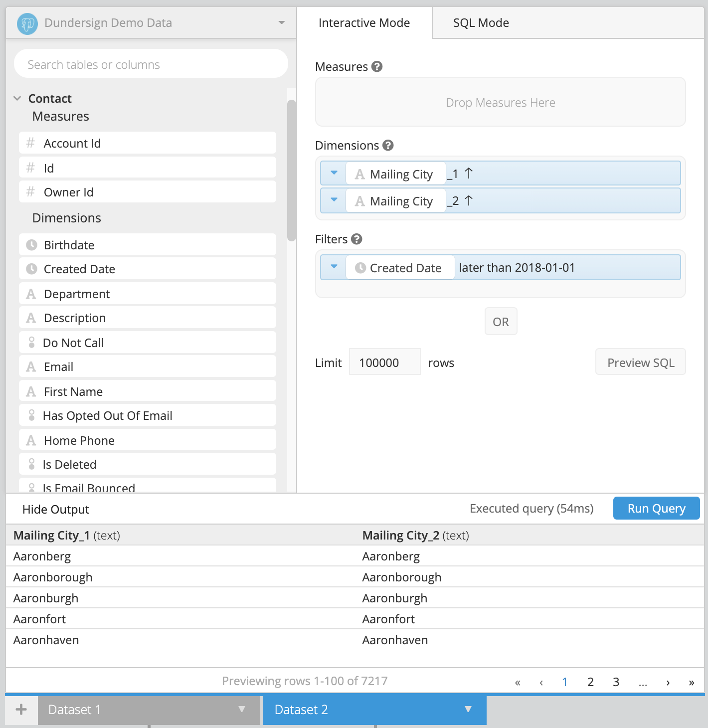Image resolution: width=708 pixels, height=728 pixels.
Task: Click the Filters help question mark icon
Action: (x=356, y=239)
